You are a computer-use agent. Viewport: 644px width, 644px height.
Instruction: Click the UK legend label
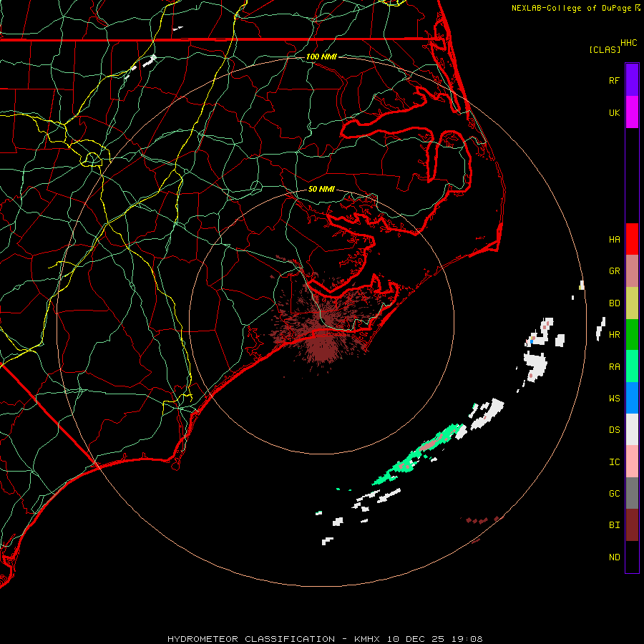[x=614, y=112]
